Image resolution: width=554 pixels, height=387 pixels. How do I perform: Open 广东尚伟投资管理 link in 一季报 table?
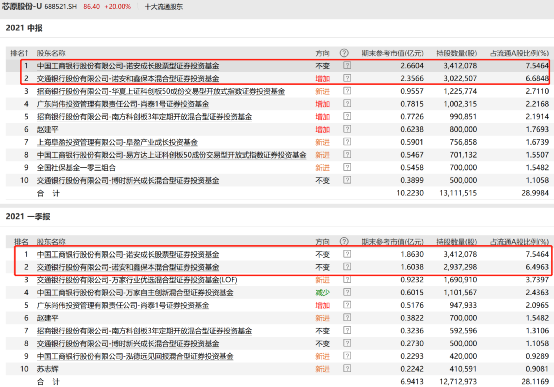coord(123,305)
